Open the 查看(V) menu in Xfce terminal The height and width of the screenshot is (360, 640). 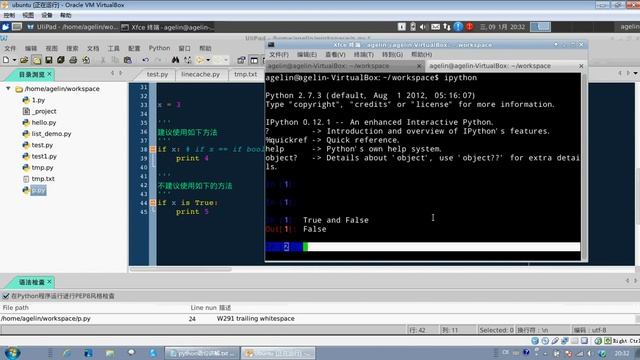pos(335,54)
